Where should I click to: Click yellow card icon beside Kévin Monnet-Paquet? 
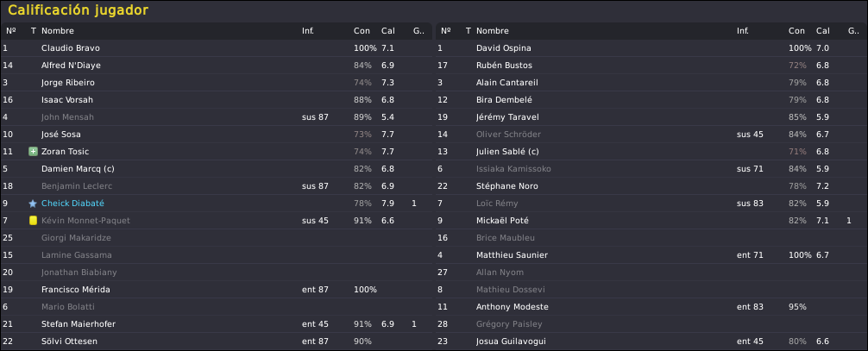click(33, 221)
